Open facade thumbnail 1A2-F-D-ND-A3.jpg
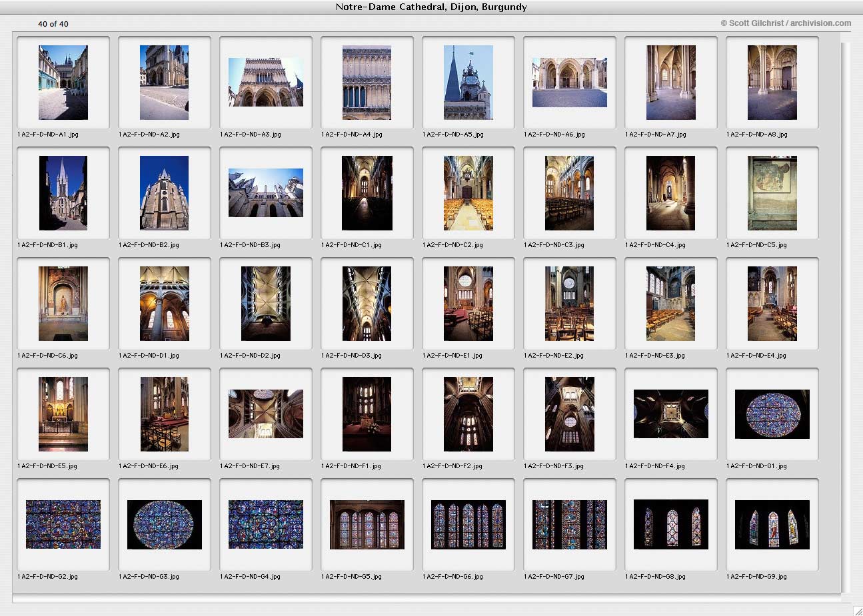Viewport: 863px width, 616px height. [x=266, y=83]
